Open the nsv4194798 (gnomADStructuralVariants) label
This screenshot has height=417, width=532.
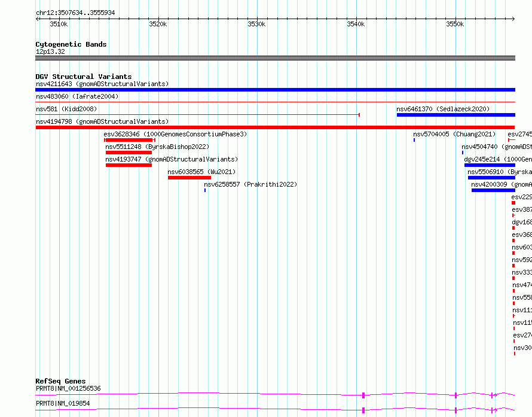point(102,121)
